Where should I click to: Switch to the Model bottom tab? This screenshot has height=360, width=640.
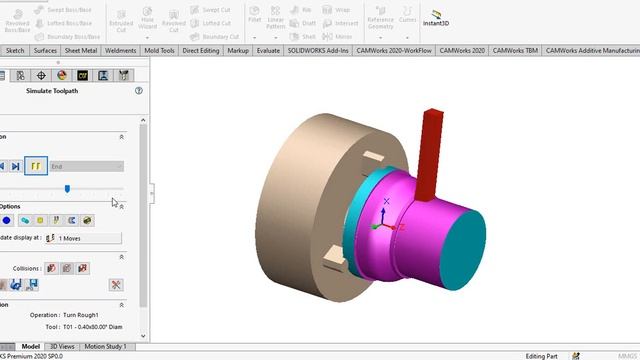31,347
